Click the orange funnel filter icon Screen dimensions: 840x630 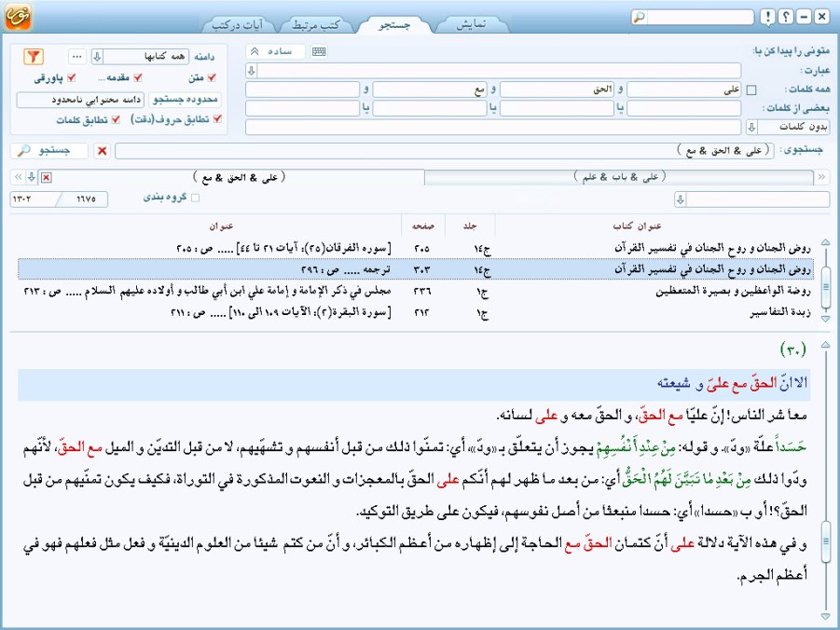coord(34,56)
